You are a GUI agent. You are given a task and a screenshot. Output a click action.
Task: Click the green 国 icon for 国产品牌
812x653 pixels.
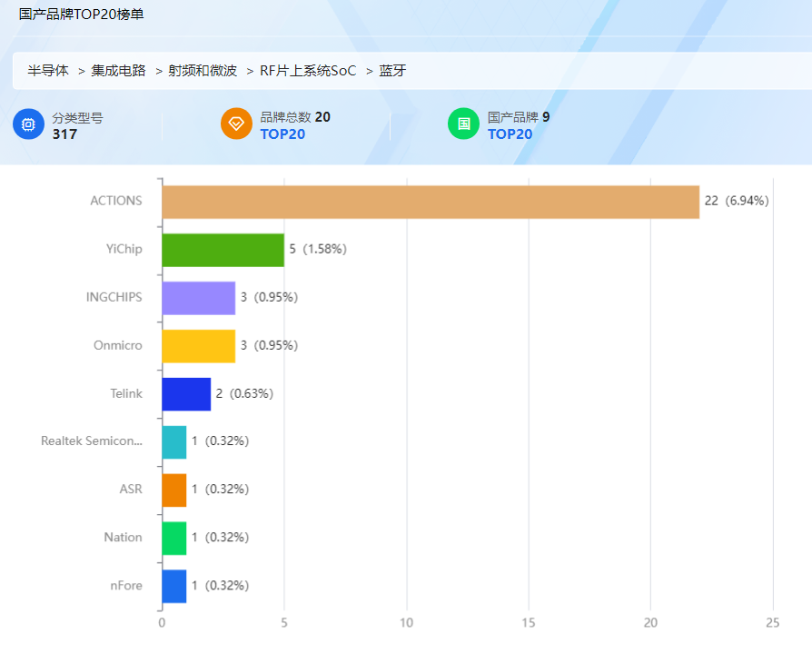tap(463, 124)
